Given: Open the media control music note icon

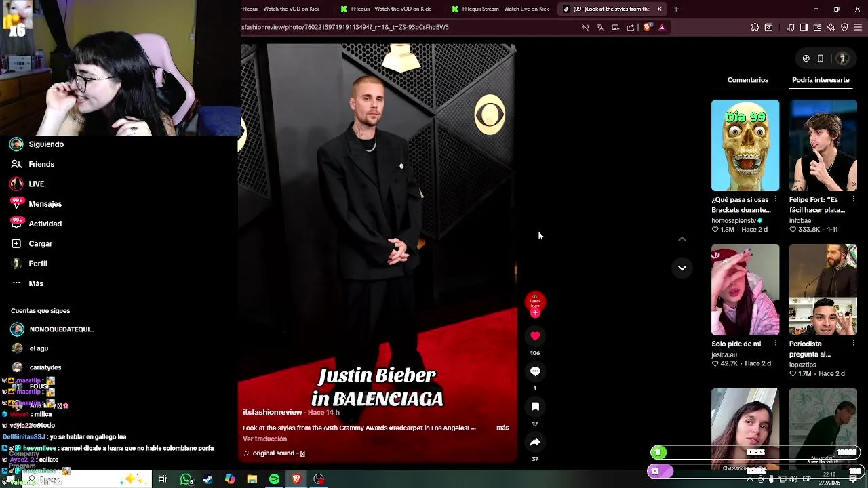Looking at the screenshot, I should point(790,27).
